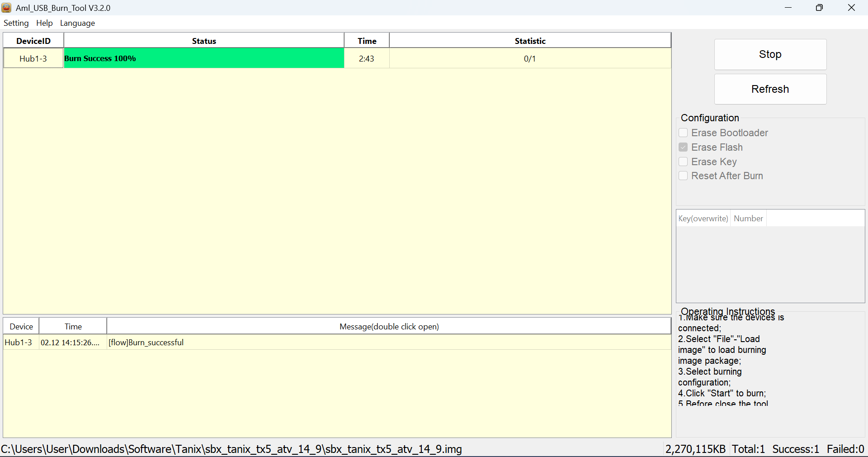This screenshot has width=868, height=457.
Task: Enable the Erase Bootloader checkbox
Action: click(x=683, y=133)
